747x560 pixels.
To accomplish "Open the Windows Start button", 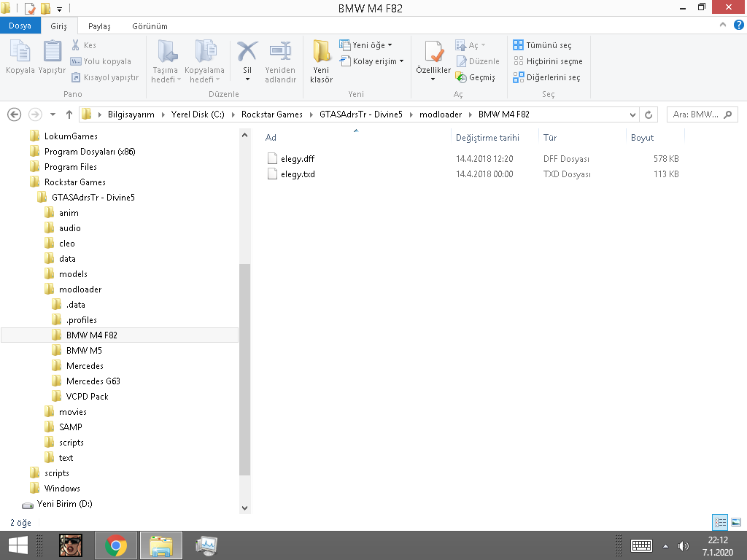I will 18,545.
